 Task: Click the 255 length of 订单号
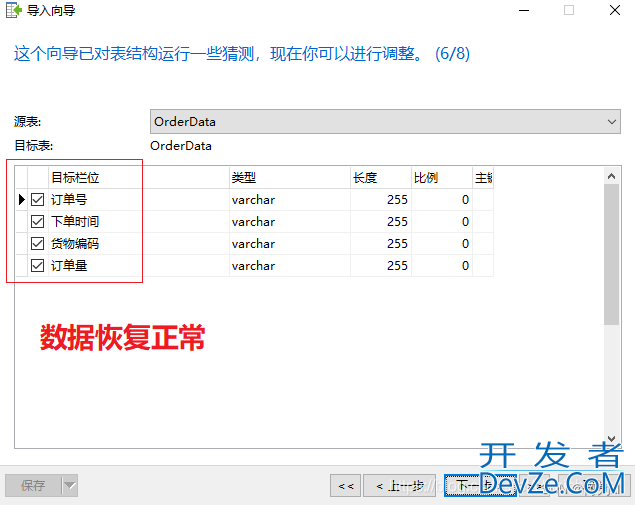(381, 200)
